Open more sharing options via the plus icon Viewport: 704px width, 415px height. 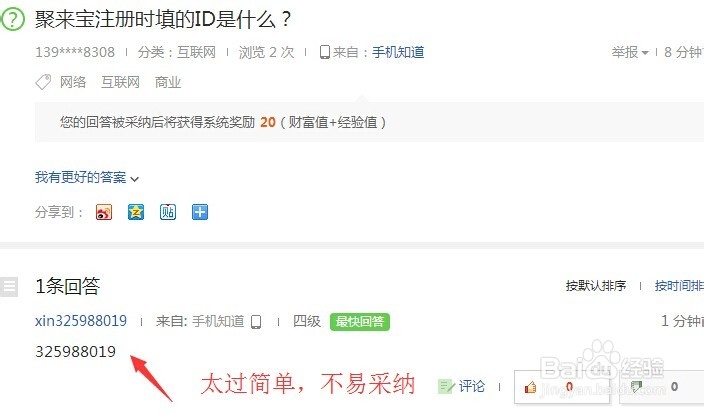(200, 212)
